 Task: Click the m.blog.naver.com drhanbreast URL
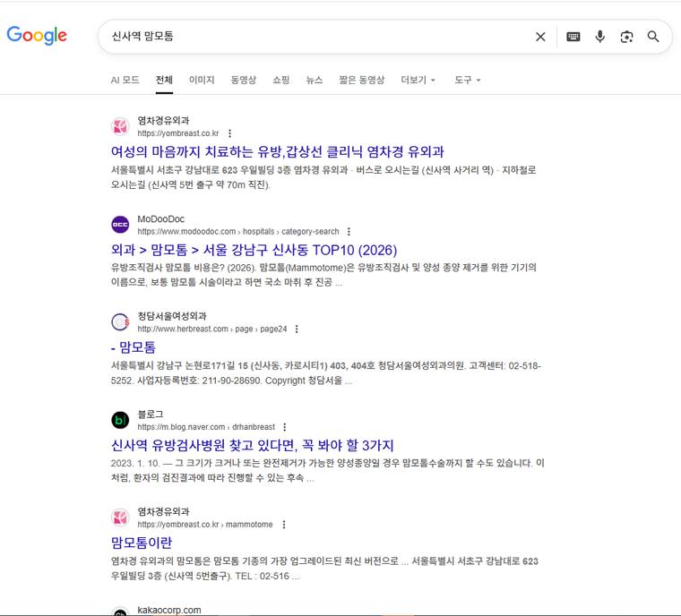point(206,427)
